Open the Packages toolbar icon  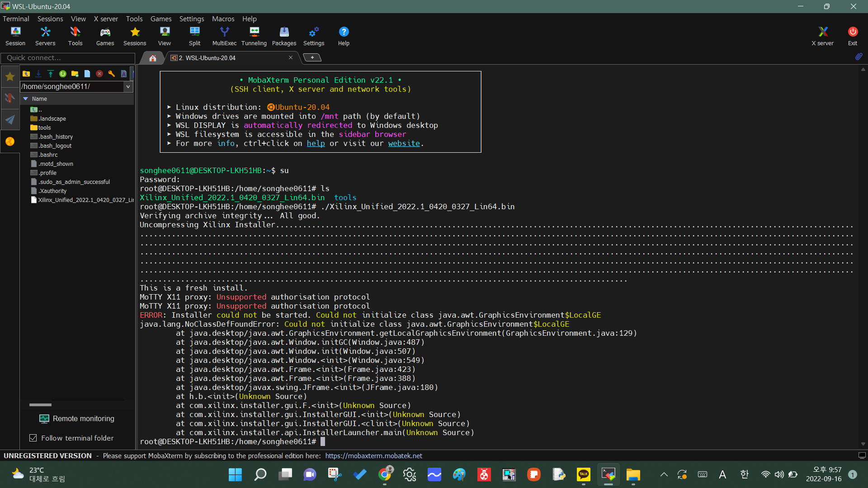pyautogui.click(x=284, y=36)
